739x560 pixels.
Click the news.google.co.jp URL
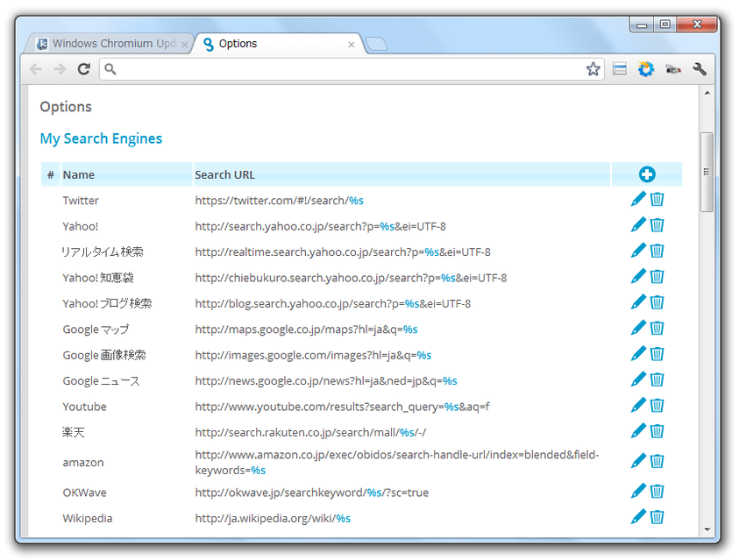pos(326,380)
